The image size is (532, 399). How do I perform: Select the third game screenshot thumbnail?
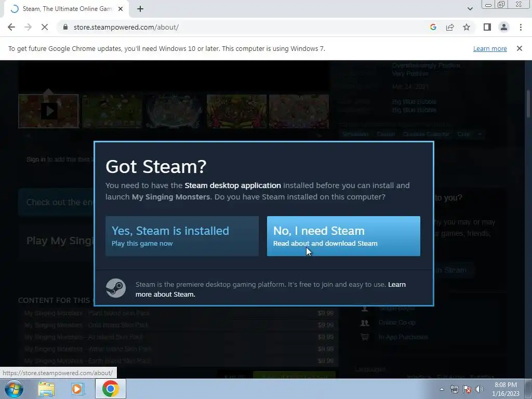click(174, 111)
